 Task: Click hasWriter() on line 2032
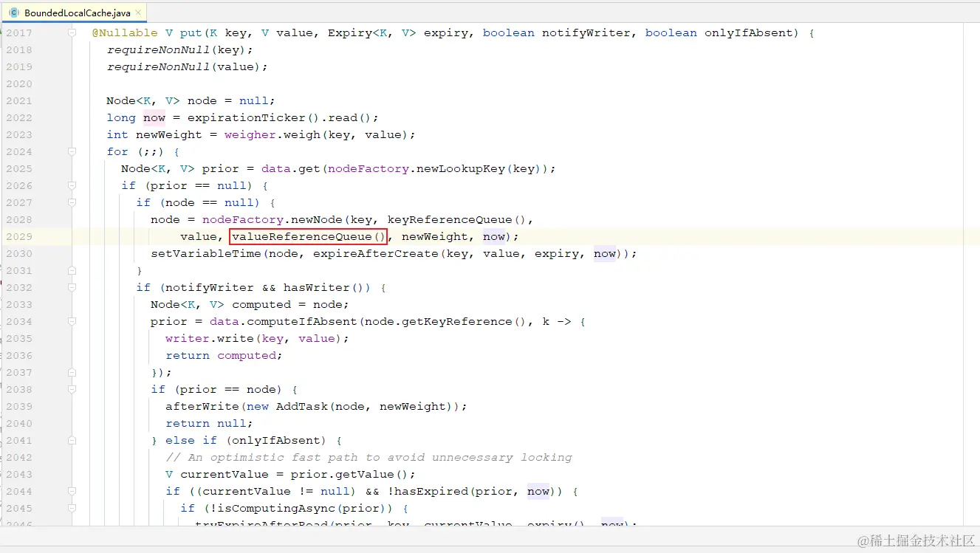tap(324, 287)
